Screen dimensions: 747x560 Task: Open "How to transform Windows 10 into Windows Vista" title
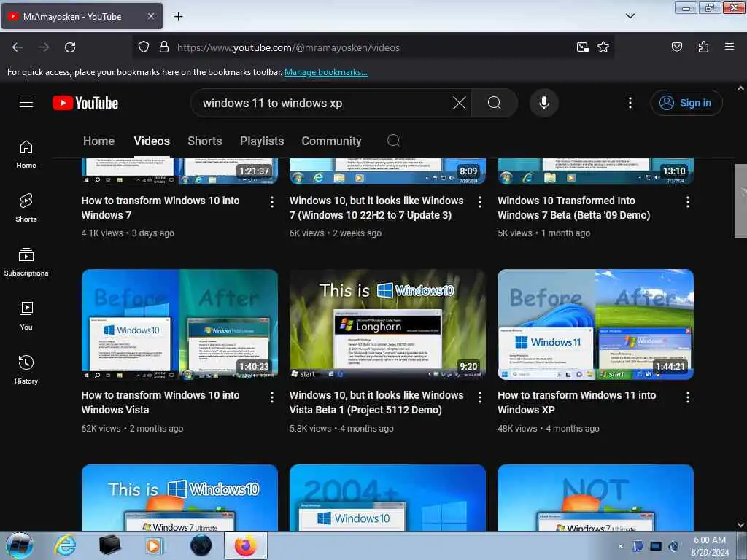click(160, 402)
